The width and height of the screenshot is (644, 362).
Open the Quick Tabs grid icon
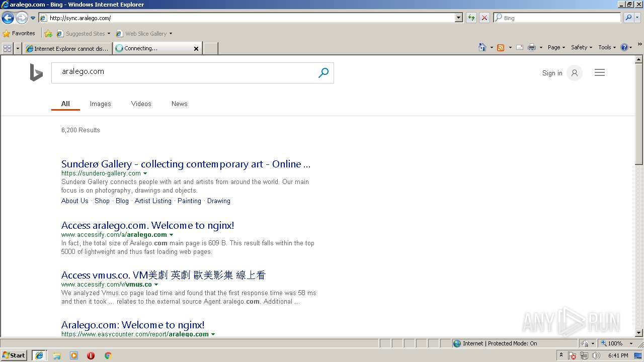(x=7, y=48)
